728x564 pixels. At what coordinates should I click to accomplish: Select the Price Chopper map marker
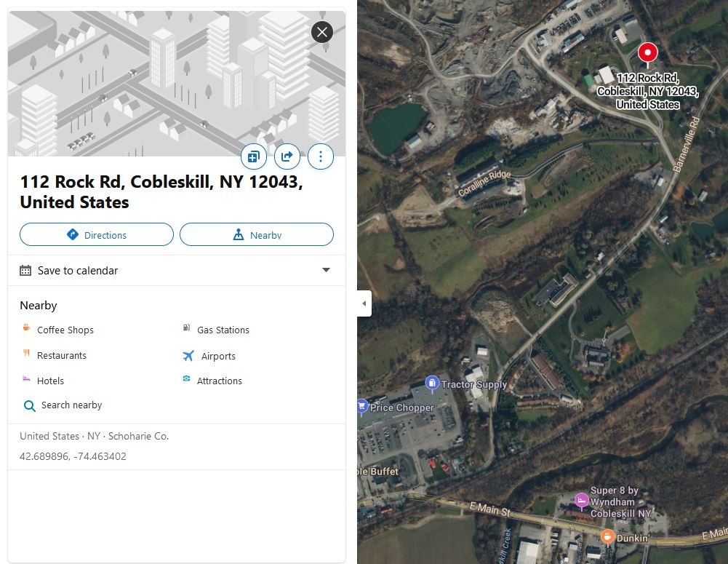(x=362, y=406)
